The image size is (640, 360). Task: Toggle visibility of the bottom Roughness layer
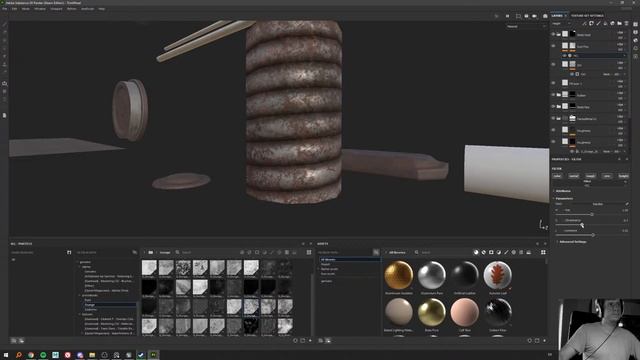click(x=553, y=142)
